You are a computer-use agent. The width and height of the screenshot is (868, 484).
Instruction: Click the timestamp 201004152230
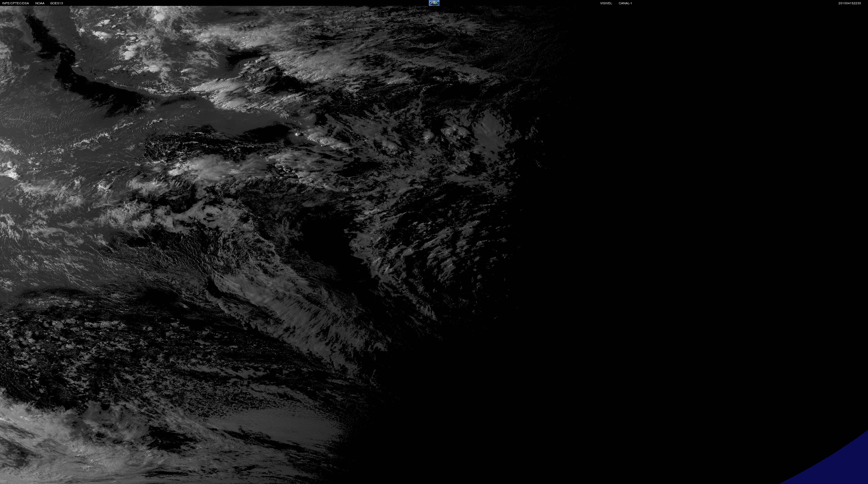tap(850, 3)
